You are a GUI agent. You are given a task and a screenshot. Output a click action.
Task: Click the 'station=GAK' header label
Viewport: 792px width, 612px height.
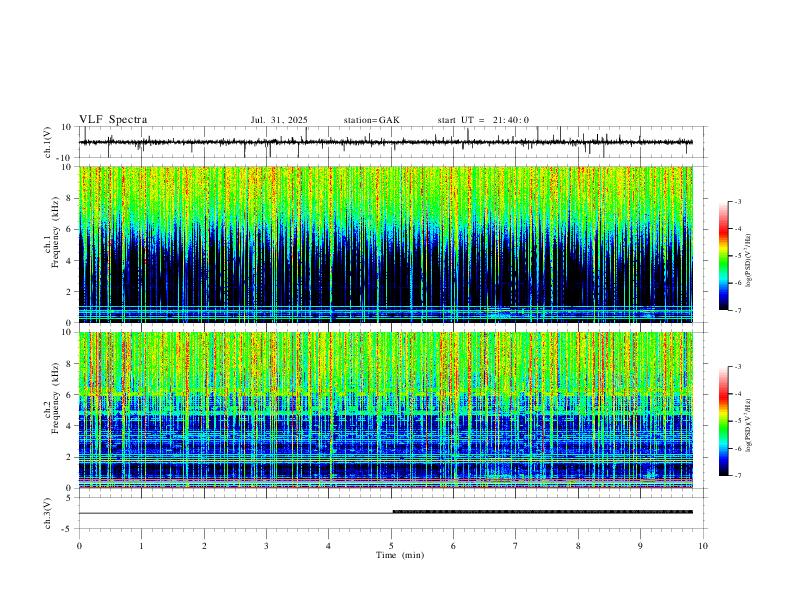[371, 120]
